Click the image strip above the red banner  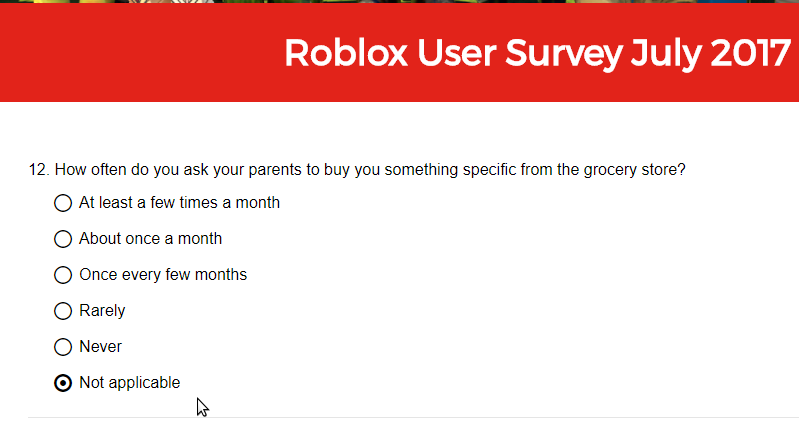400,2
